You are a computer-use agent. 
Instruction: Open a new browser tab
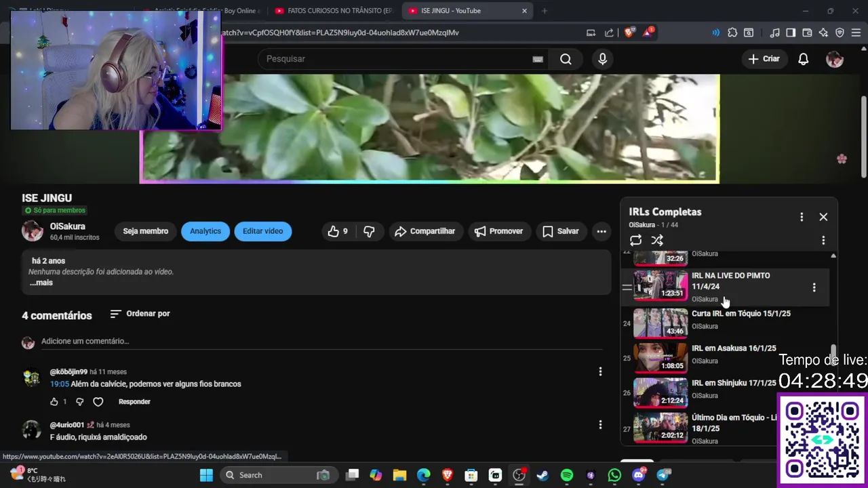click(544, 11)
